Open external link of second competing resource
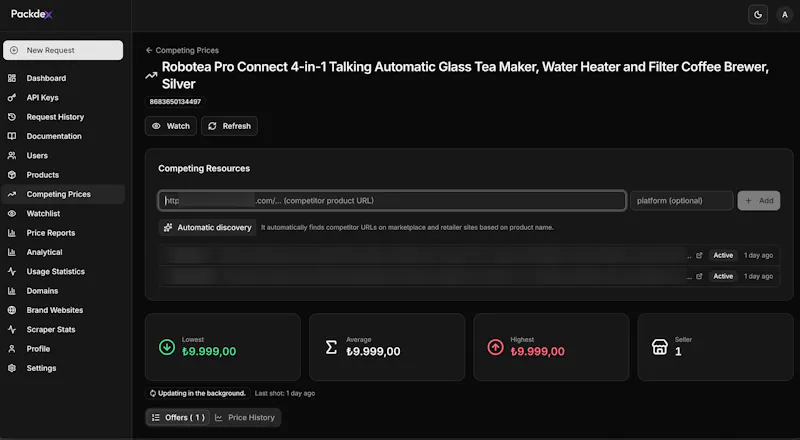The height and width of the screenshot is (440, 800). pos(699,276)
